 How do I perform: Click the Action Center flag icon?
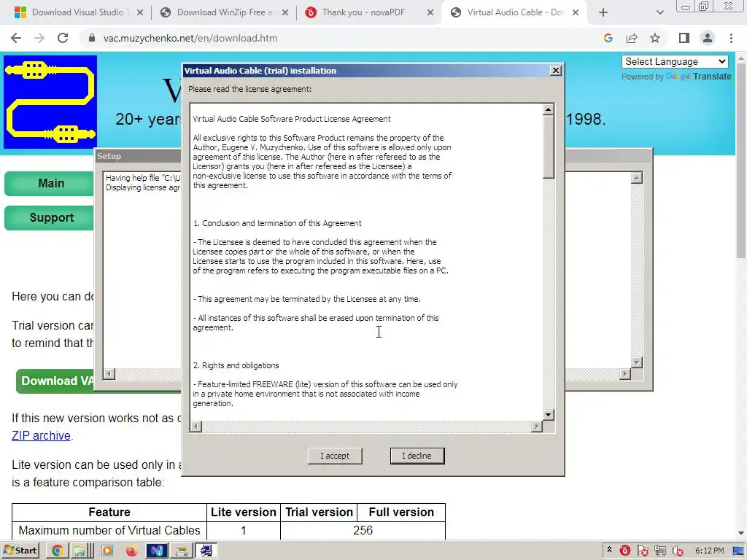coord(642,551)
